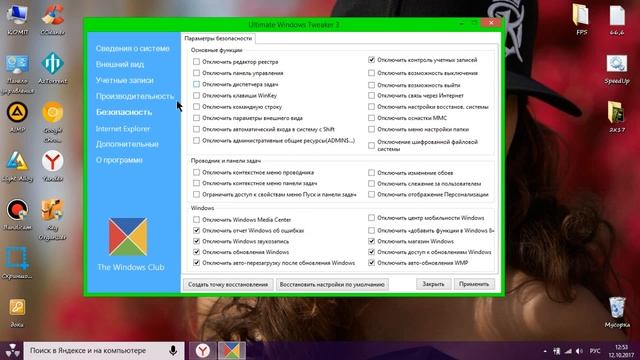The image size is (640, 360).
Task: Click the microphone icon in search box
Action: [x=173, y=350]
